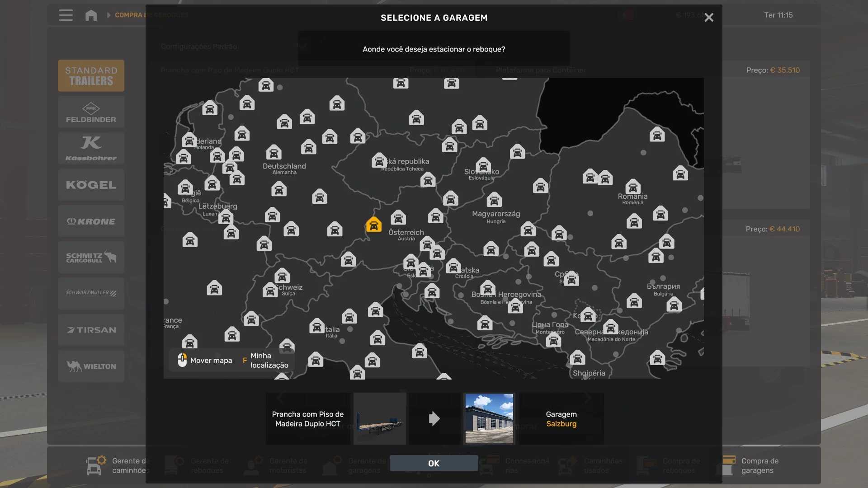Viewport: 868px width, 488px height.
Task: Click the garage icon above Schweiz label
Action: (282, 276)
